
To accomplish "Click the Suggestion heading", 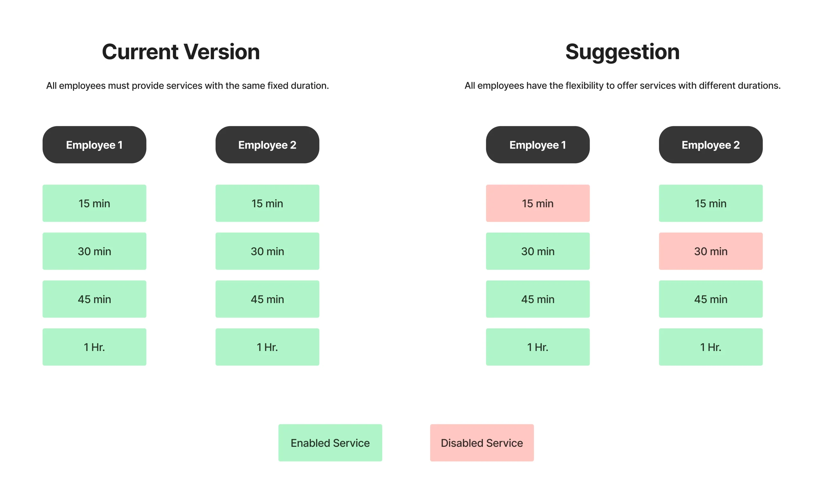I will [x=622, y=52].
